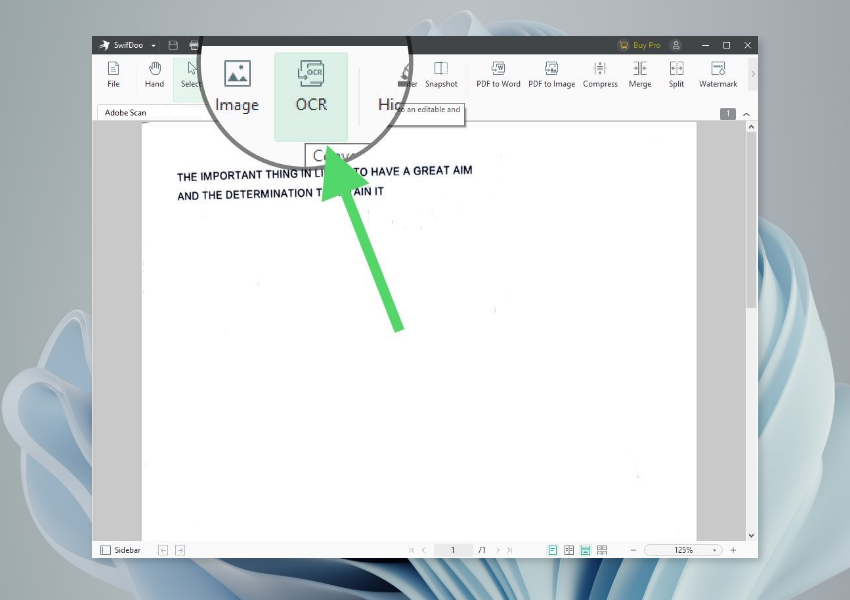This screenshot has height=600, width=850.
Task: Click the text line 'THE IMPORTANT THING IN LIFE'
Action: (324, 173)
